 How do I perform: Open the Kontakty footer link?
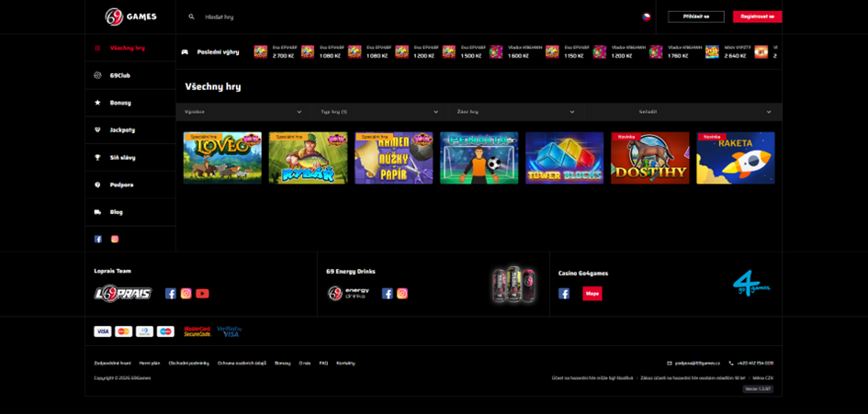coord(345,364)
